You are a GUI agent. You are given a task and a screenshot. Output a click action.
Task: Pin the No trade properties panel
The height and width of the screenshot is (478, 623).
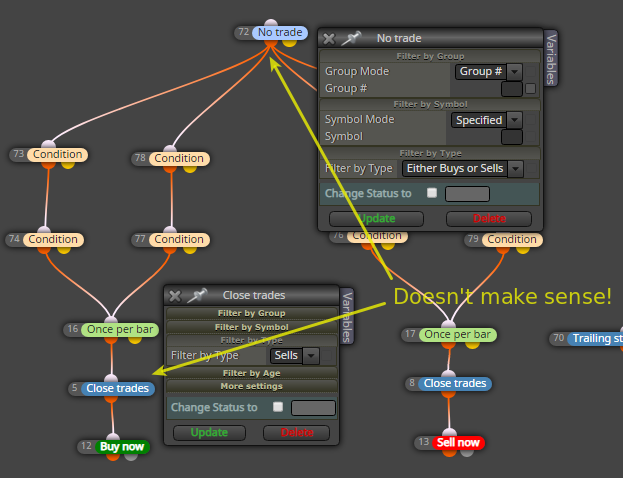tap(351, 38)
